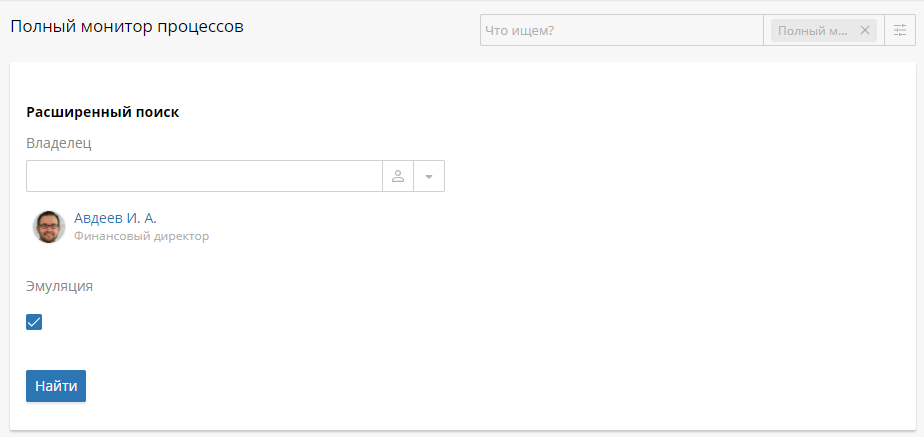Screen dimensions: 924x437
Task: Click the person icon in the Владелец field
Action: pos(398,176)
